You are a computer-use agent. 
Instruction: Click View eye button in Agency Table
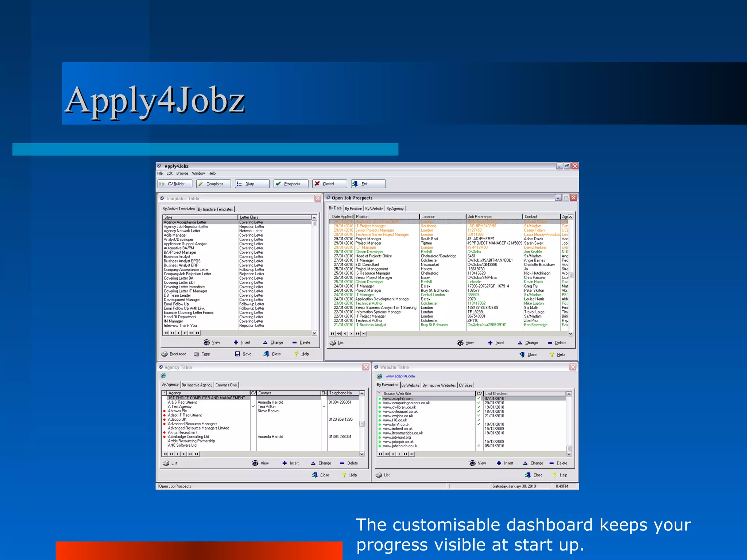(x=260, y=463)
